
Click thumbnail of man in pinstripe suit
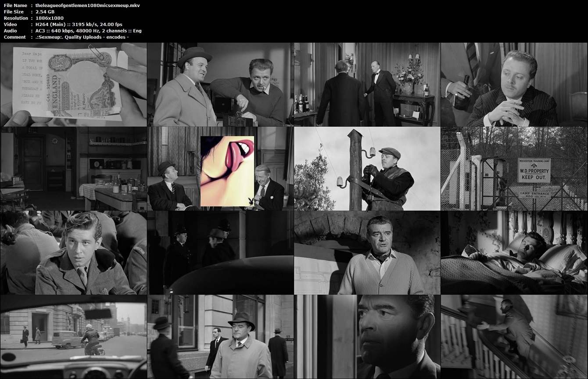[514, 84]
